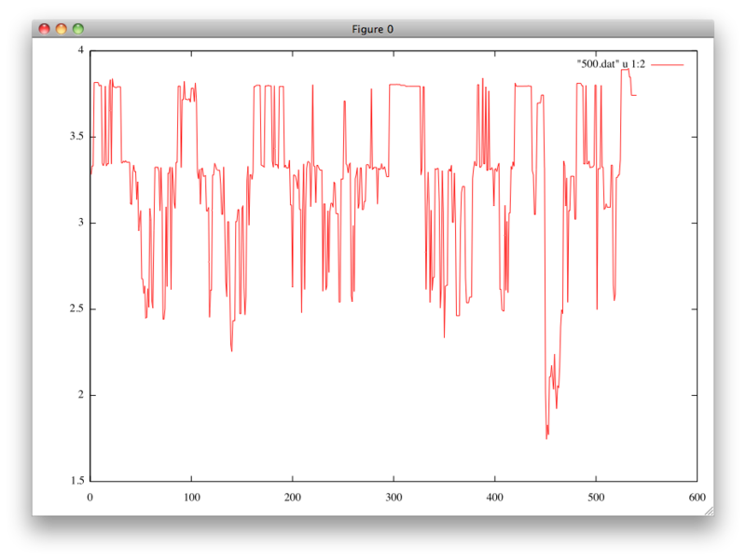Click the window resize grip corner
Screen dimensions: 746x560
[x=709, y=511]
